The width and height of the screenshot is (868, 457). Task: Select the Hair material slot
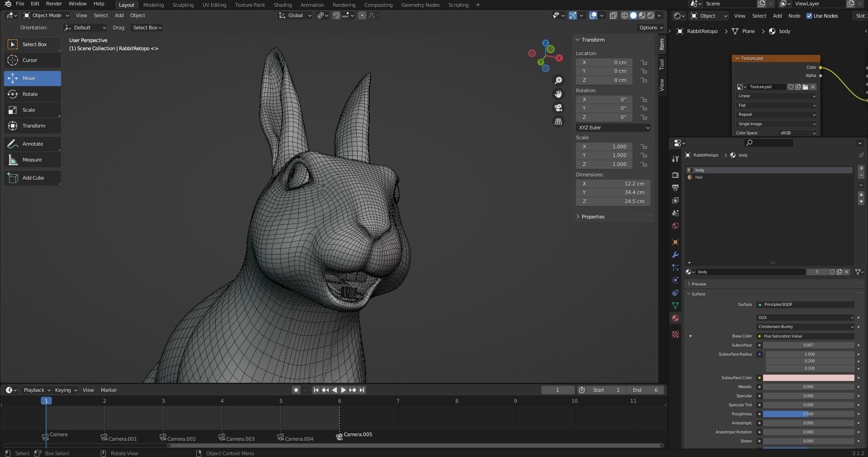769,177
